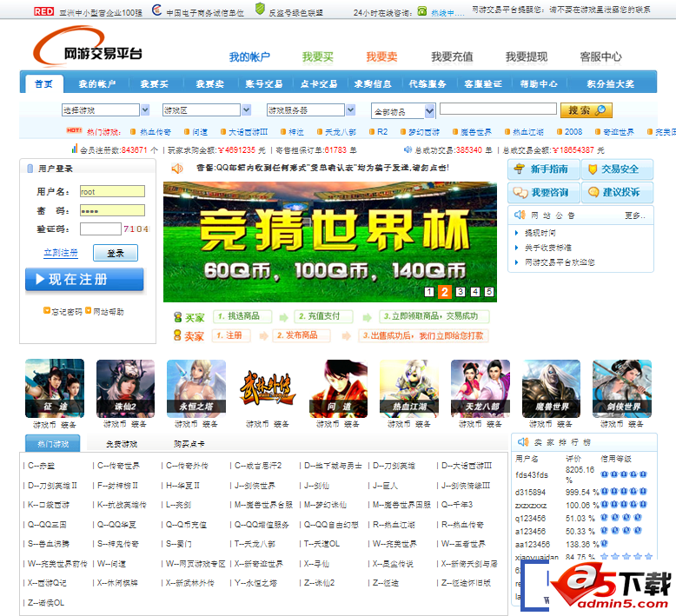This screenshot has width=676, height=616.
Task: Click the 搜索 search button
Action: tap(587, 110)
